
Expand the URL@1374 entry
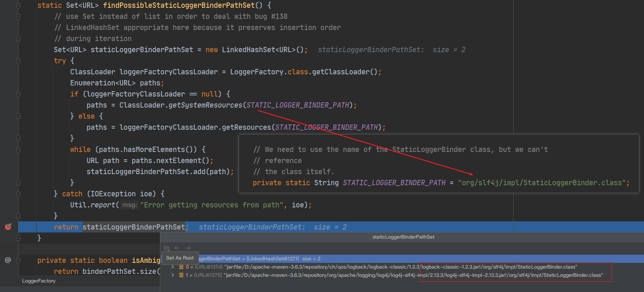point(173,267)
